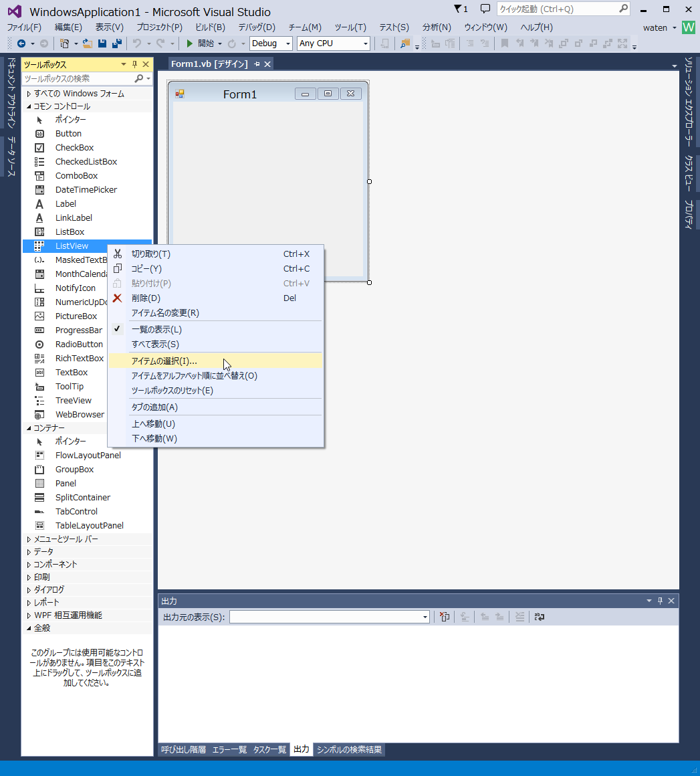
Task: Choose タブの追加(A) in context menu
Action: pos(216,407)
